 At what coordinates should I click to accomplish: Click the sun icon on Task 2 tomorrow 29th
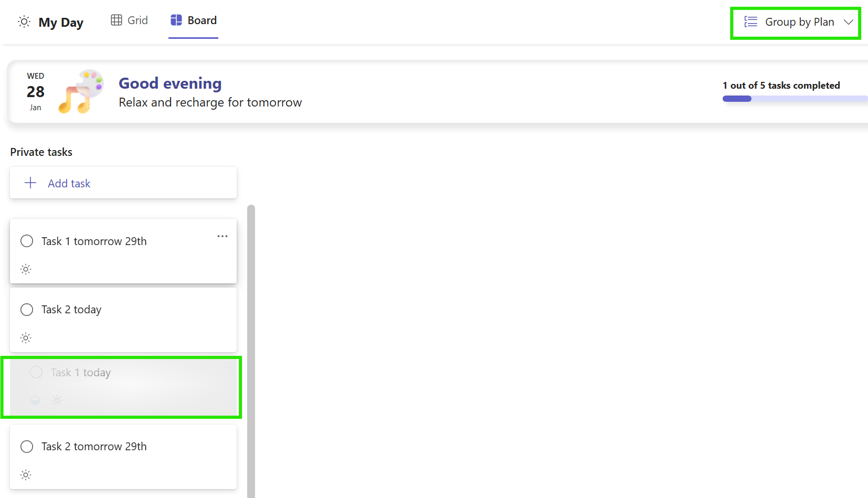point(26,475)
